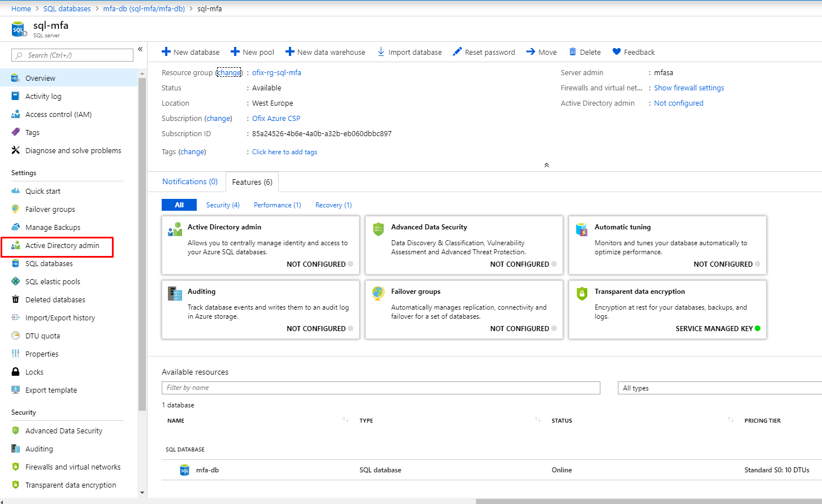Click the Import database download icon
Screen dimensions: 822x504
(381, 52)
